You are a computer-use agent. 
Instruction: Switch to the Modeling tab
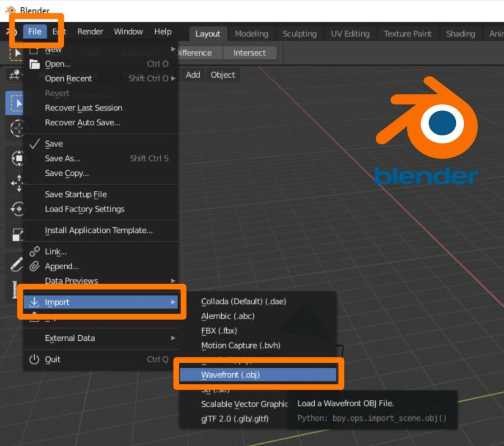coord(251,34)
